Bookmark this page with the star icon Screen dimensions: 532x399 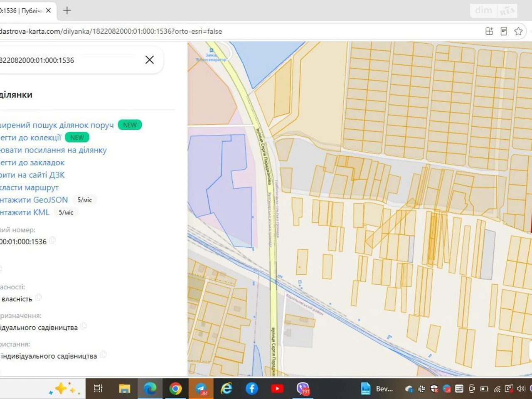pos(518,31)
